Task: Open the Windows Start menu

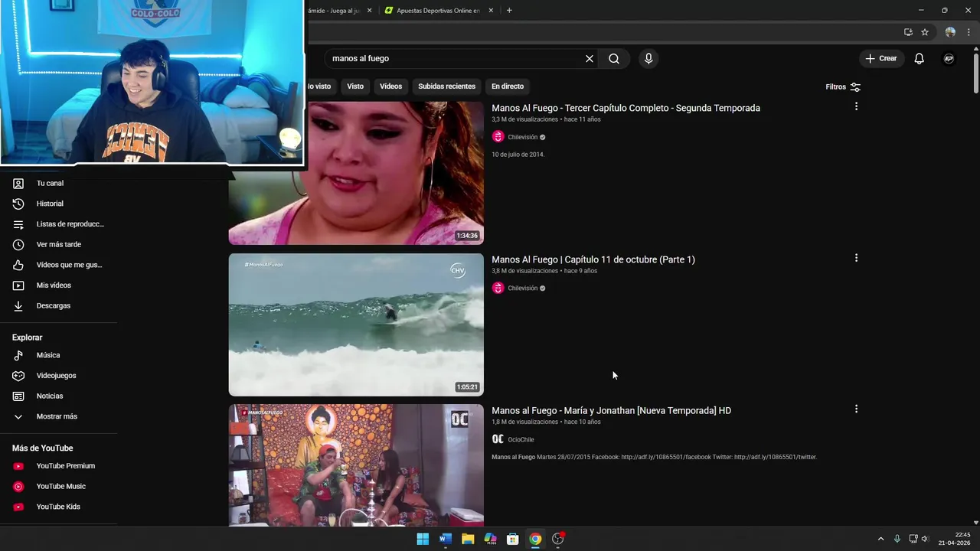Action: pyautogui.click(x=423, y=539)
